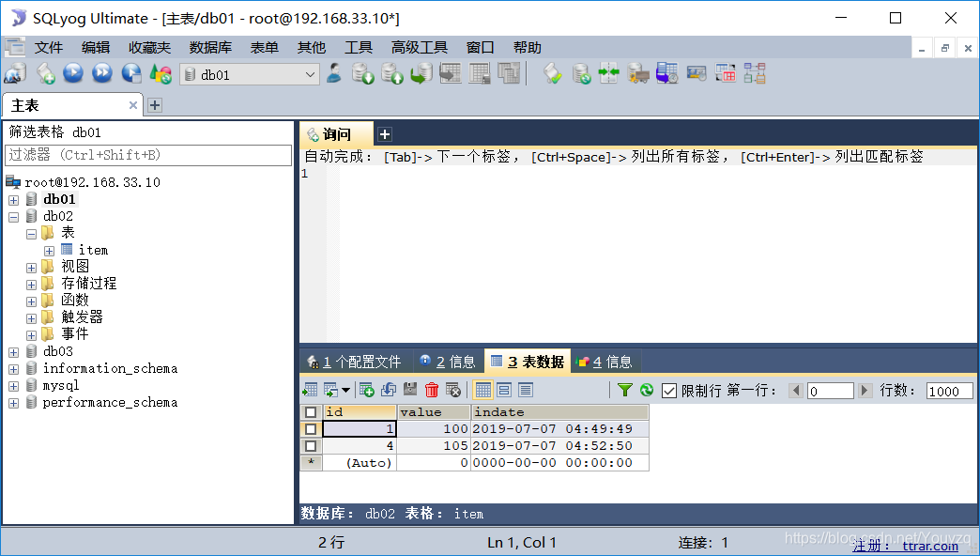
Task: Go to the previous page with the left arrow
Action: point(796,391)
